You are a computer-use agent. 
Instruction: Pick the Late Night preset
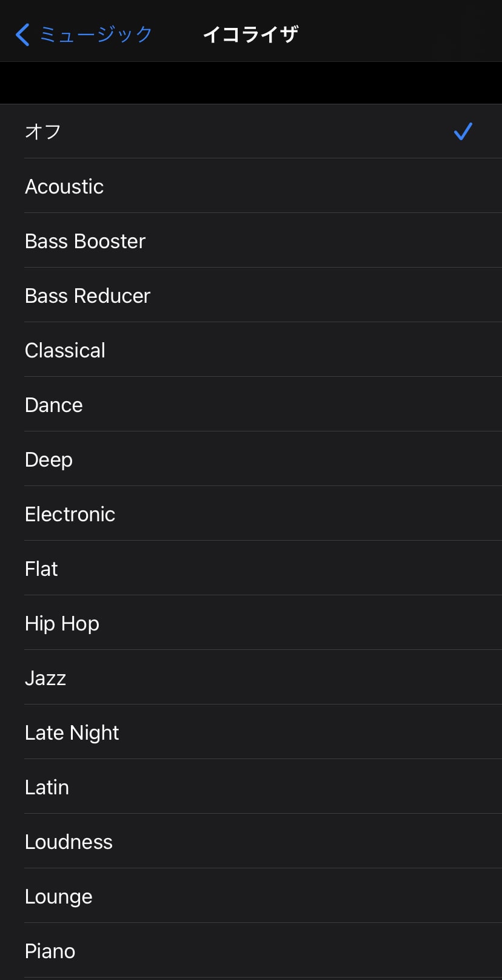click(72, 732)
